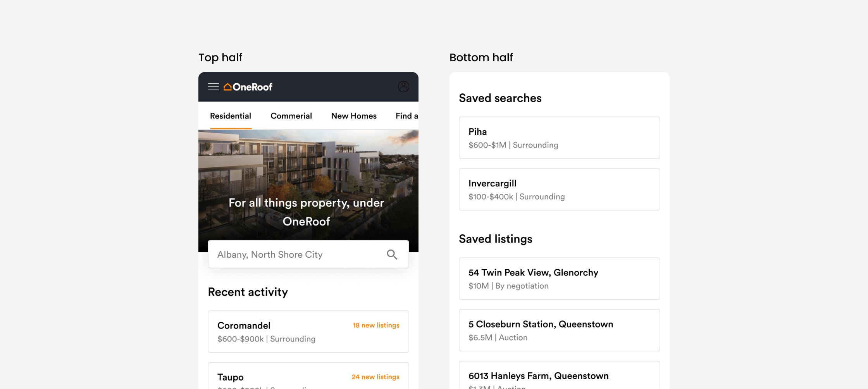868x389 pixels.
Task: Open the New Homes tab
Action: coord(354,116)
